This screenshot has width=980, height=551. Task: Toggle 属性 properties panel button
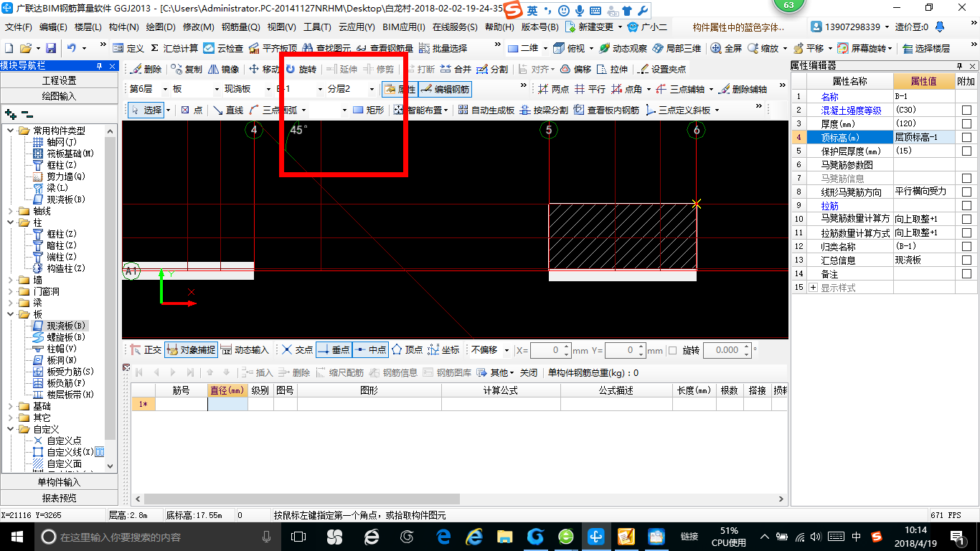[400, 89]
